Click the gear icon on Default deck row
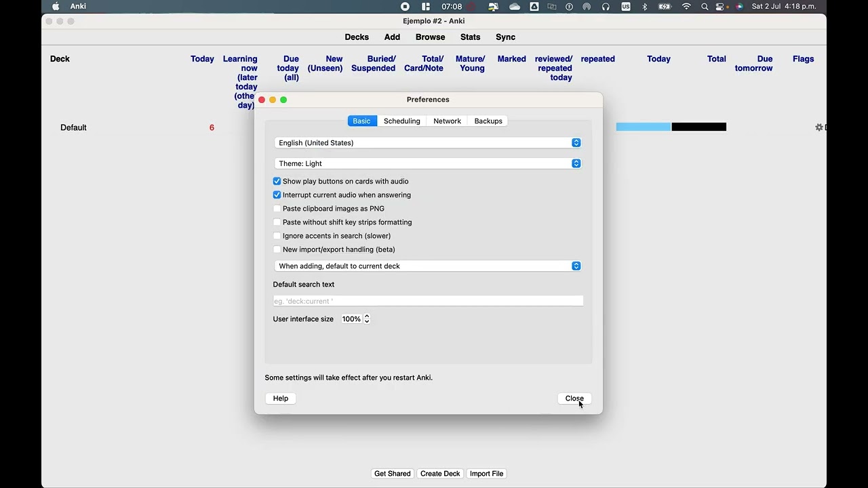The width and height of the screenshot is (868, 488). [818, 127]
